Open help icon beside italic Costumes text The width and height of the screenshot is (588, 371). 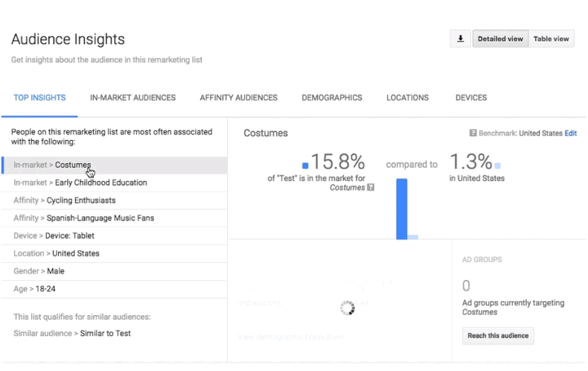tap(371, 188)
